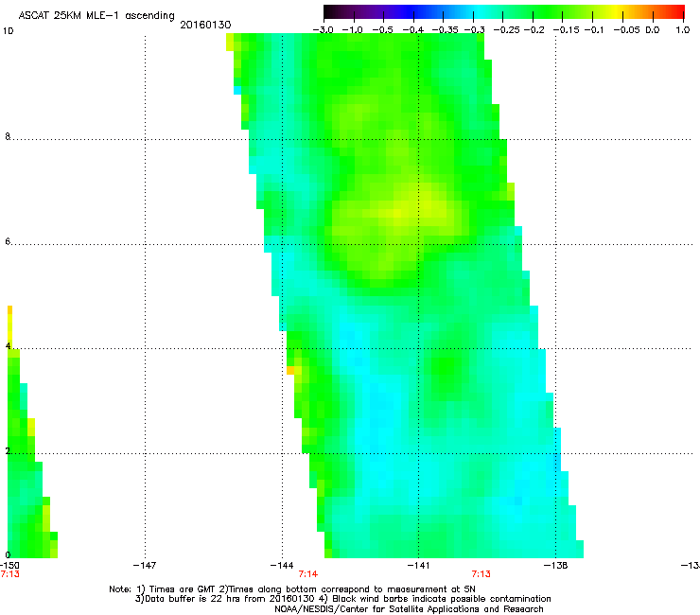The height and width of the screenshot is (615, 700).
Task: Click the dark purple end of the color scale
Action: tap(333, 11)
